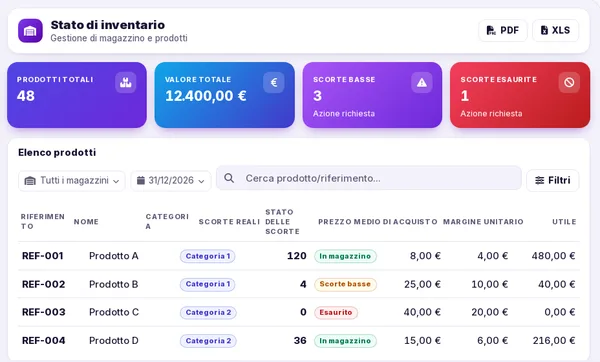Viewport: 600px width, 362px height.
Task: Click Prodotto A name
Action: pos(114,256)
